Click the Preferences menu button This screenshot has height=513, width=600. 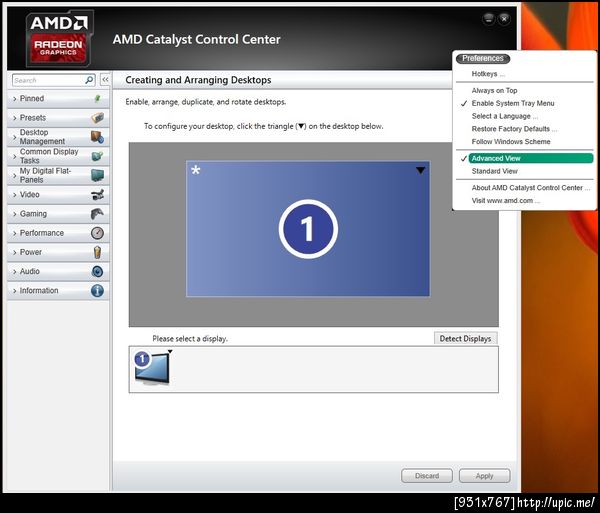[x=483, y=58]
